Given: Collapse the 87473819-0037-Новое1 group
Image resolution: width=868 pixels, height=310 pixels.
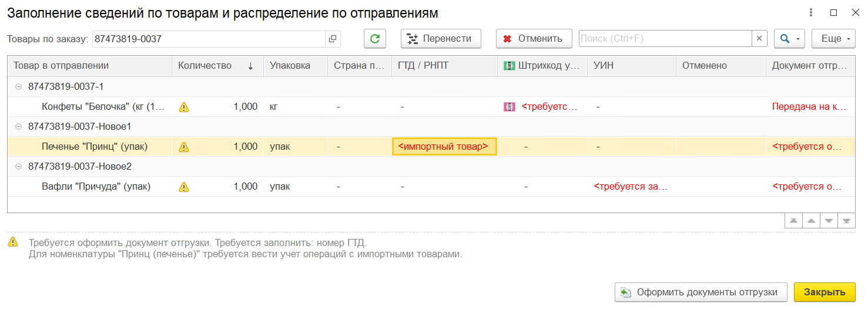Looking at the screenshot, I should click(18, 126).
